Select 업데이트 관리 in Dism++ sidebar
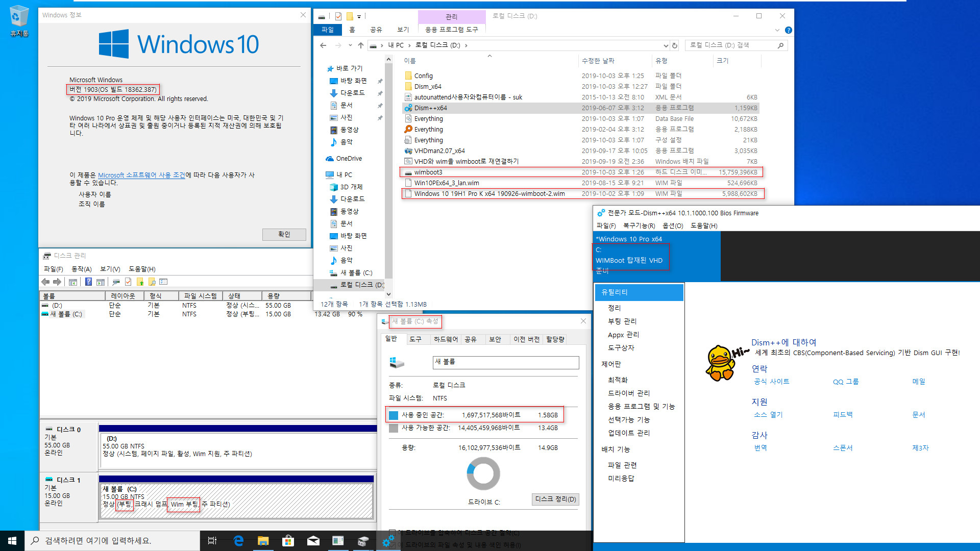This screenshot has height=551, width=980. 629,433
